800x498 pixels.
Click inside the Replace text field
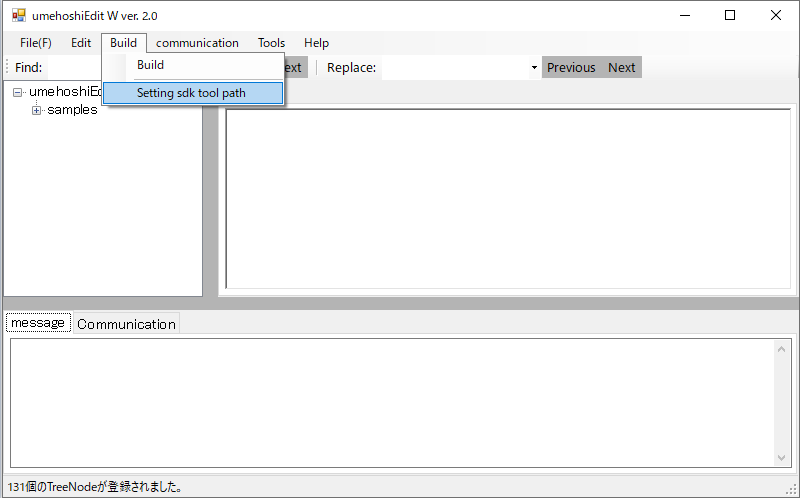[455, 68]
